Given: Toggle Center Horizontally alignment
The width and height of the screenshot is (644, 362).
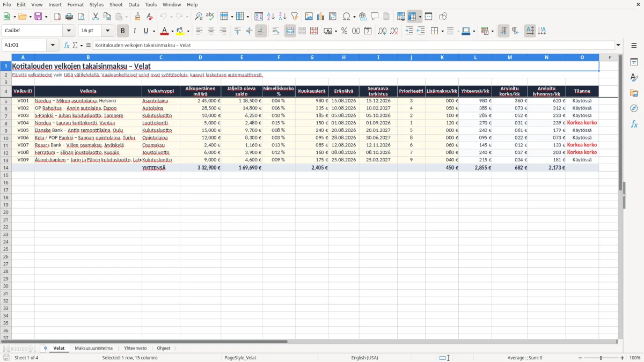Looking at the screenshot, I should tap(211, 31).
